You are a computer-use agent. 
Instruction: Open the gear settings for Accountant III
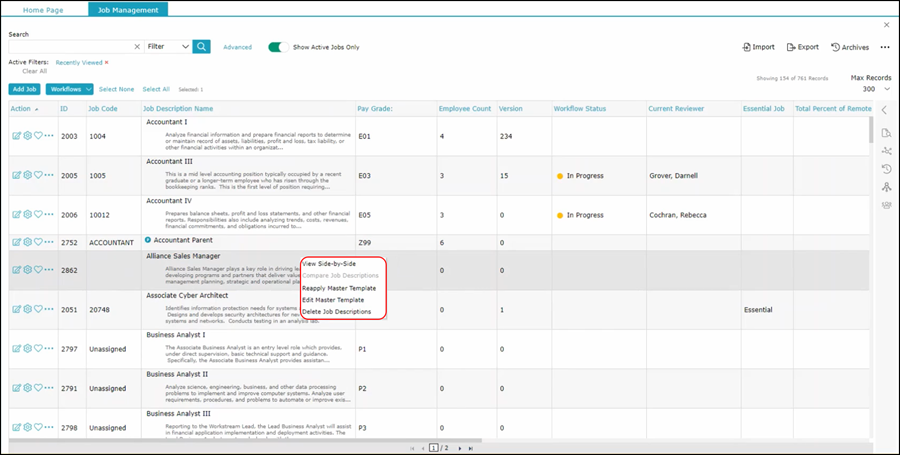click(x=27, y=175)
